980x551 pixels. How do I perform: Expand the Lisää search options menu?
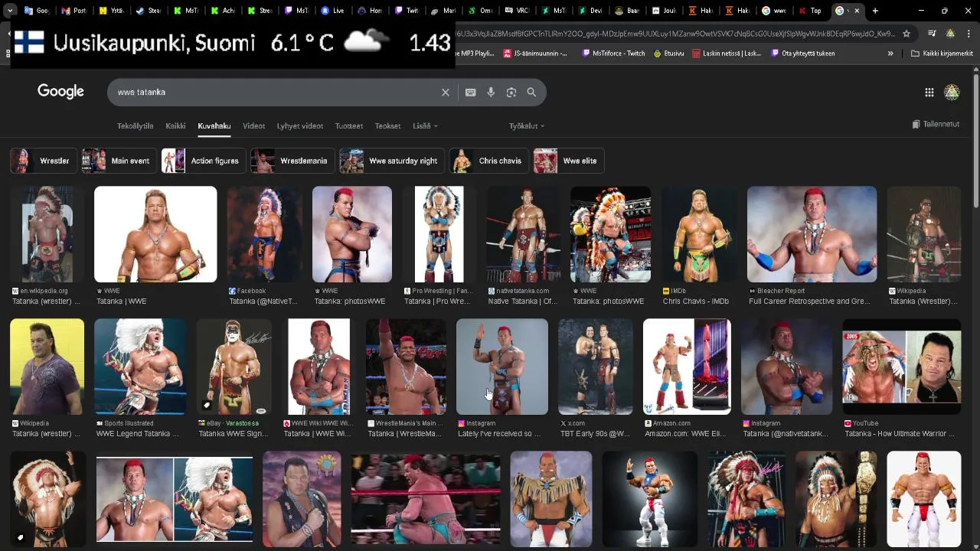(x=425, y=126)
